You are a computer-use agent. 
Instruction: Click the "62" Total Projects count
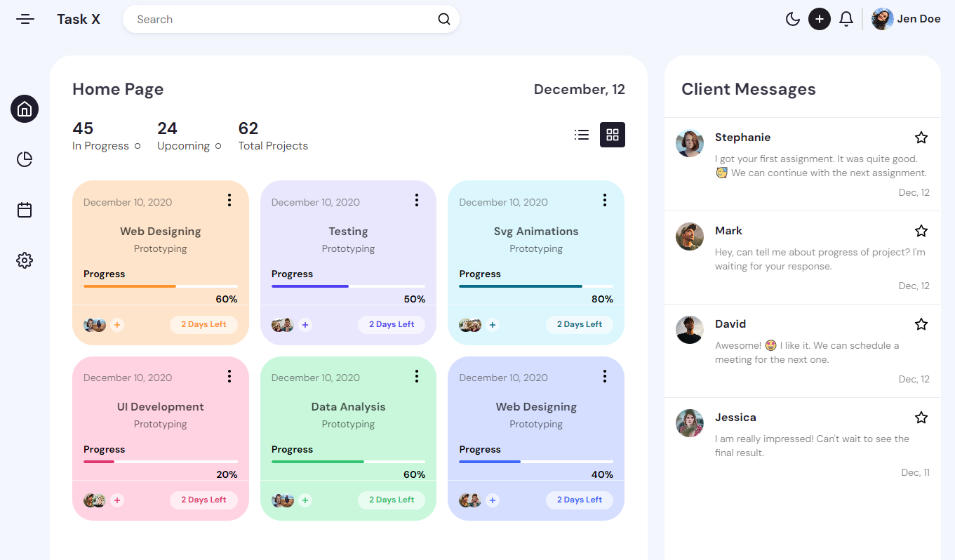[x=248, y=128]
